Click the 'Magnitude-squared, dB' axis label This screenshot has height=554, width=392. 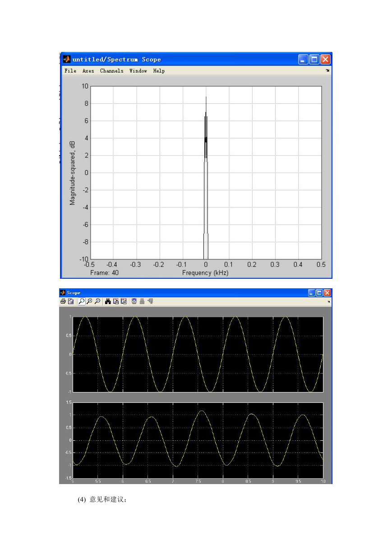click(72, 172)
